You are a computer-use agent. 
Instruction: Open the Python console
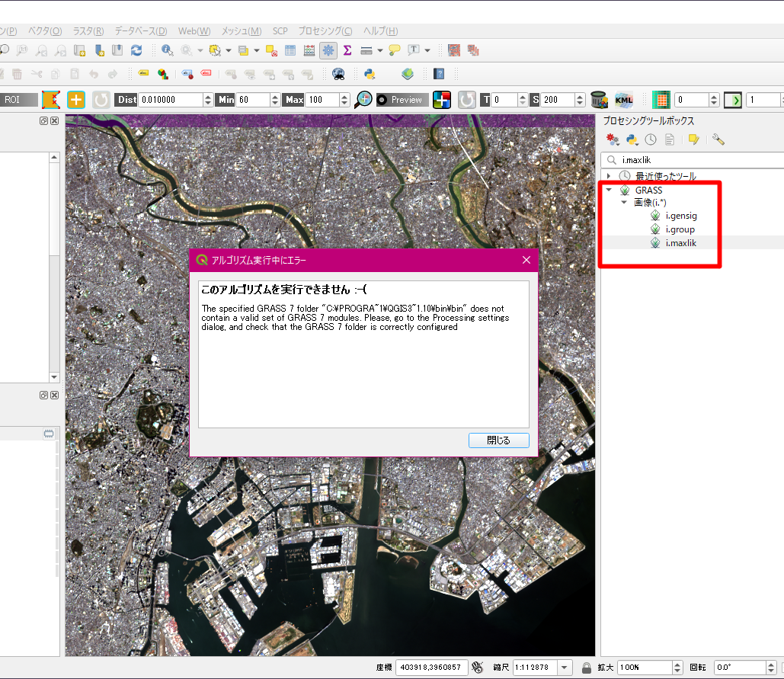coord(369,74)
